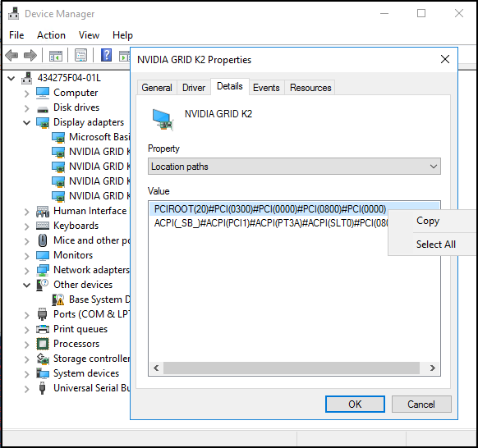This screenshot has width=478, height=448.
Task: Click the Show/Hide console tree icon
Action: [x=56, y=56]
